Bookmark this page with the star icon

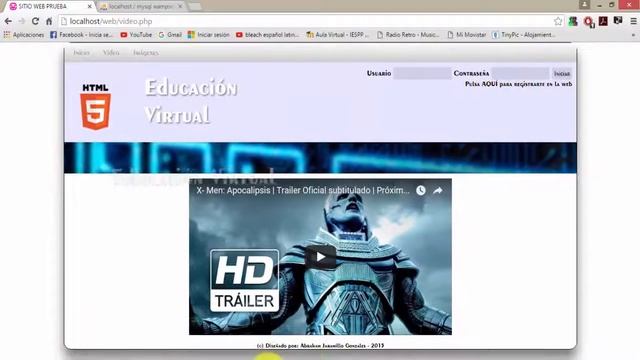point(558,21)
